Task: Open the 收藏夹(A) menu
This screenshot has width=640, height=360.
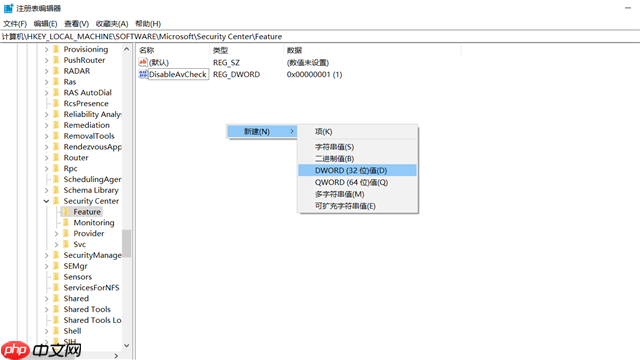Action: [x=112, y=24]
